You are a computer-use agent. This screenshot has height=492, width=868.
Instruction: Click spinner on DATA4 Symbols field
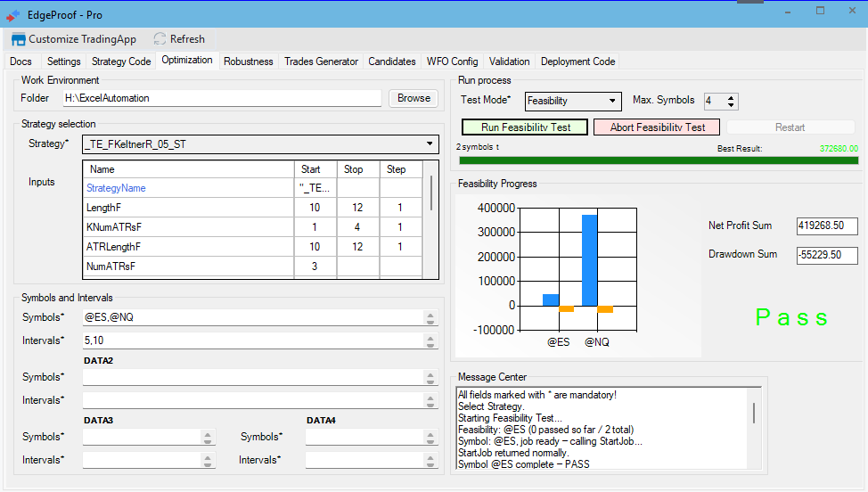[x=430, y=438]
